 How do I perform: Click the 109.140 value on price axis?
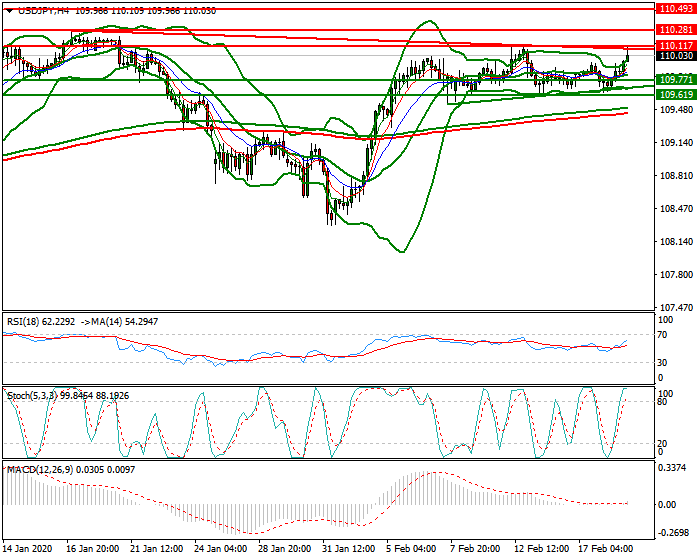(676, 143)
